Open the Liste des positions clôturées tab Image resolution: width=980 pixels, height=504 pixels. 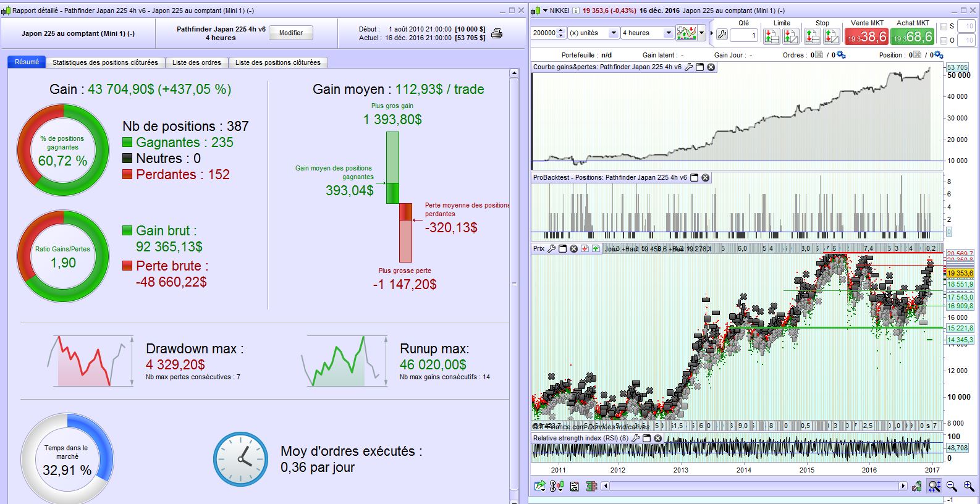tap(278, 62)
